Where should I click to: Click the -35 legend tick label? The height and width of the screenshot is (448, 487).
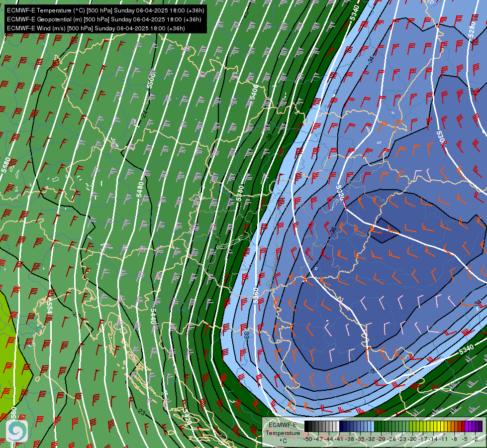(x=360, y=439)
